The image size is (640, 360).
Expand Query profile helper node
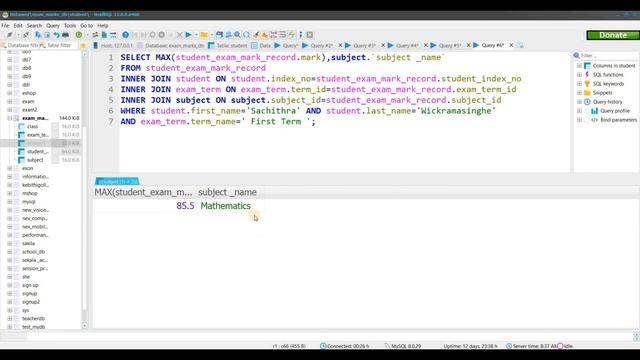point(579,111)
